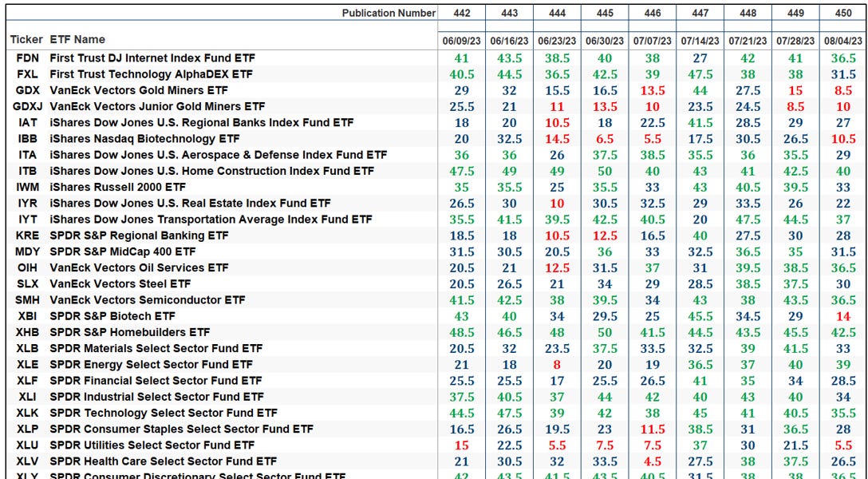
Task: Click SPDR S&P Homebuilders ETF name
Action: (x=130, y=332)
